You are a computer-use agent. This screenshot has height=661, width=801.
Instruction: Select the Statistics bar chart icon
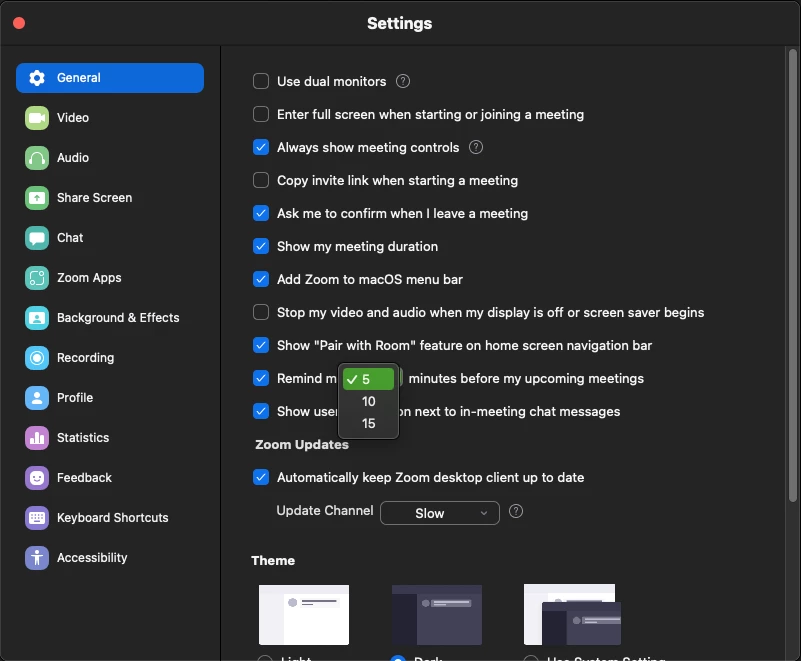coord(37,438)
